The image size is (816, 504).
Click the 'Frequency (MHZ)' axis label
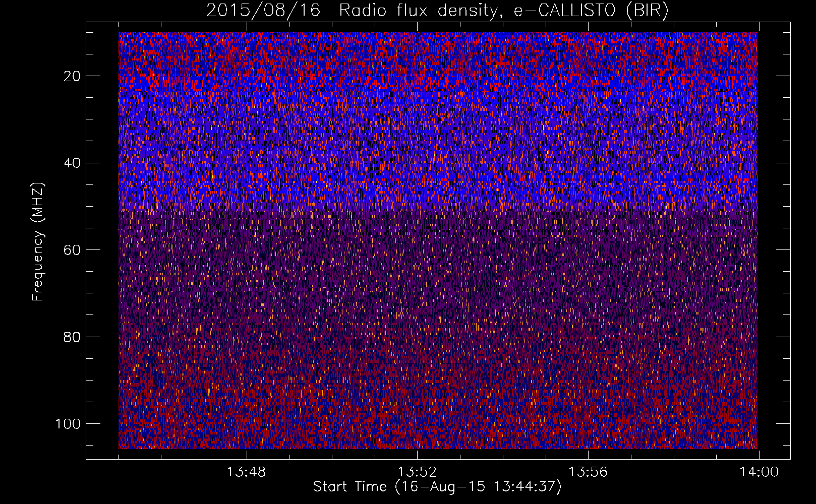point(38,241)
